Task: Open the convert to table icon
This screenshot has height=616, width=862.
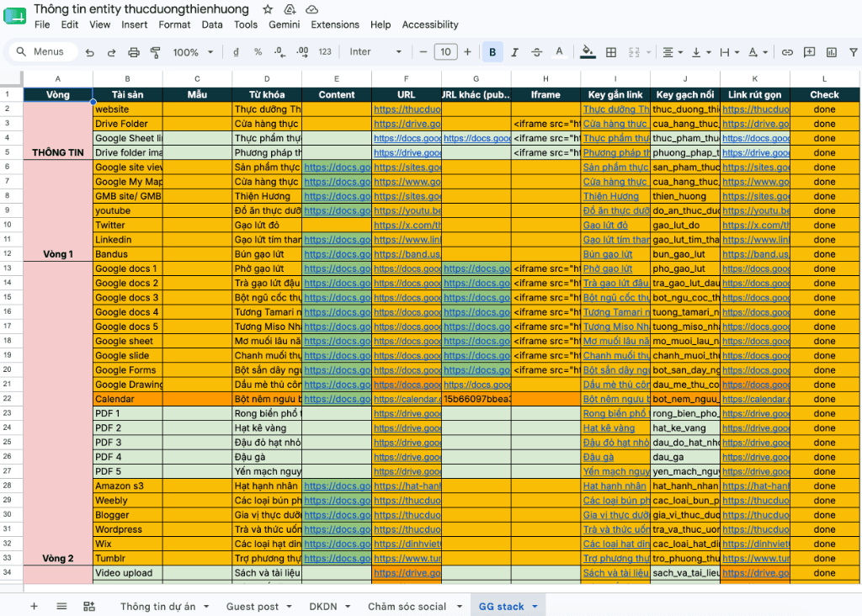Action: coord(89,606)
